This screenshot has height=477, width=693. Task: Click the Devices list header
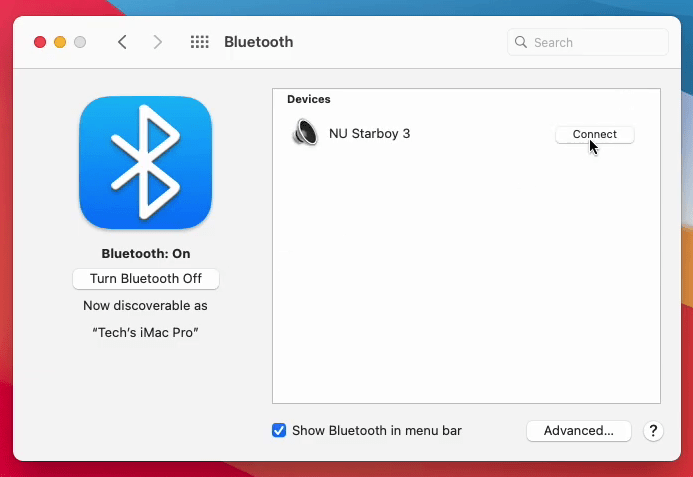309,99
